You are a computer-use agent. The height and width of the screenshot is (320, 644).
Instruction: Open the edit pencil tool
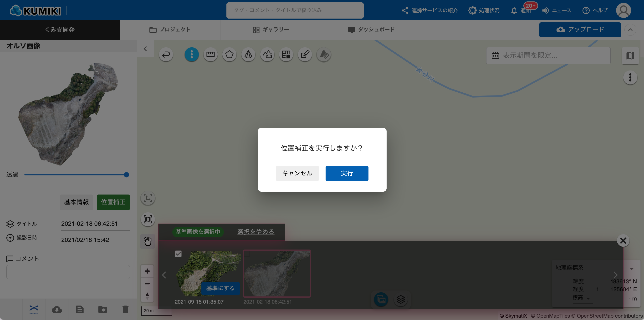coord(305,55)
